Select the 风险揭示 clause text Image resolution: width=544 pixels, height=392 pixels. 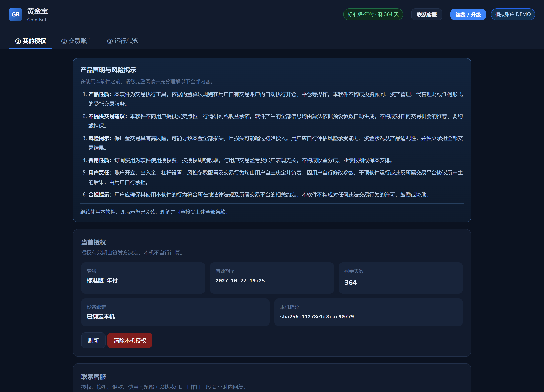275,143
